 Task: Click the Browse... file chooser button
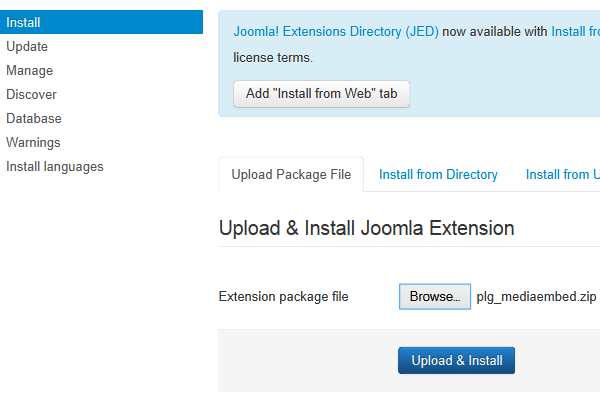pyautogui.click(x=435, y=297)
